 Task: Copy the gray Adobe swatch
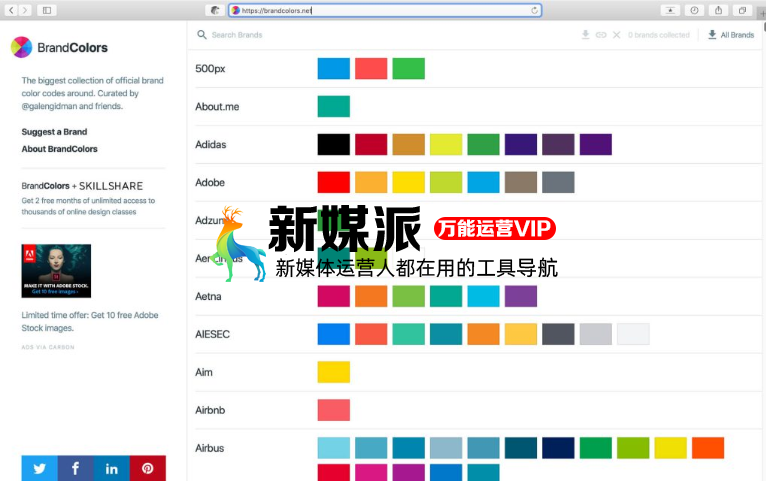[x=558, y=183]
